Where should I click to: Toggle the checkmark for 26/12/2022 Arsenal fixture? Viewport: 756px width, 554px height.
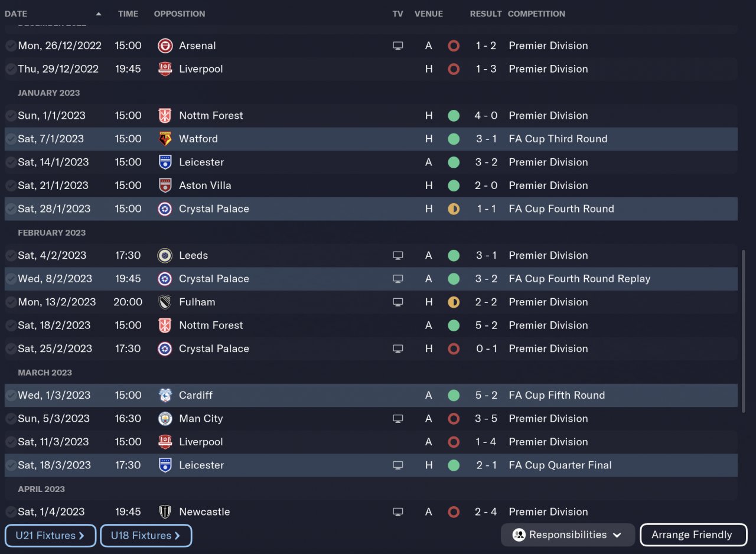tap(11, 45)
